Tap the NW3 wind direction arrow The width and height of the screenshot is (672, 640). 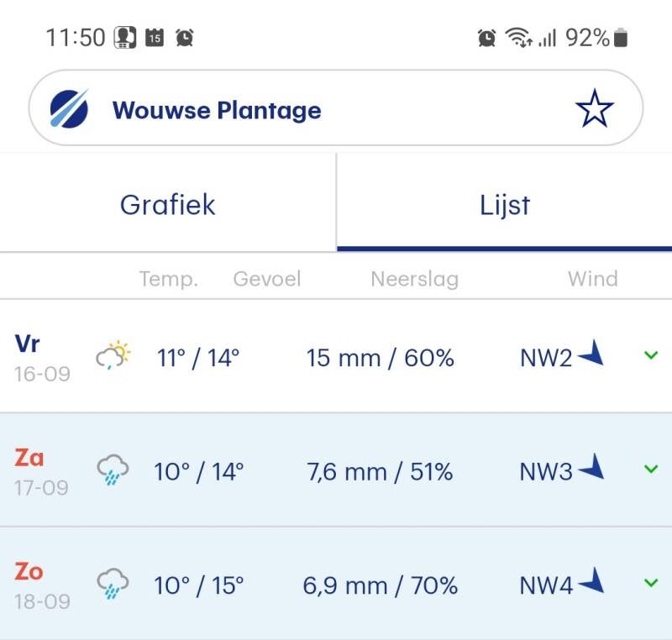592,469
